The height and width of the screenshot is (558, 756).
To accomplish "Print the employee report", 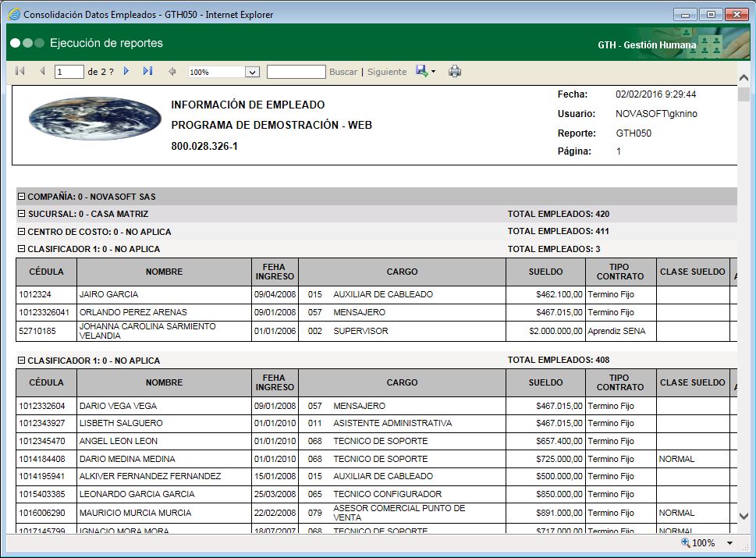I will [x=454, y=71].
